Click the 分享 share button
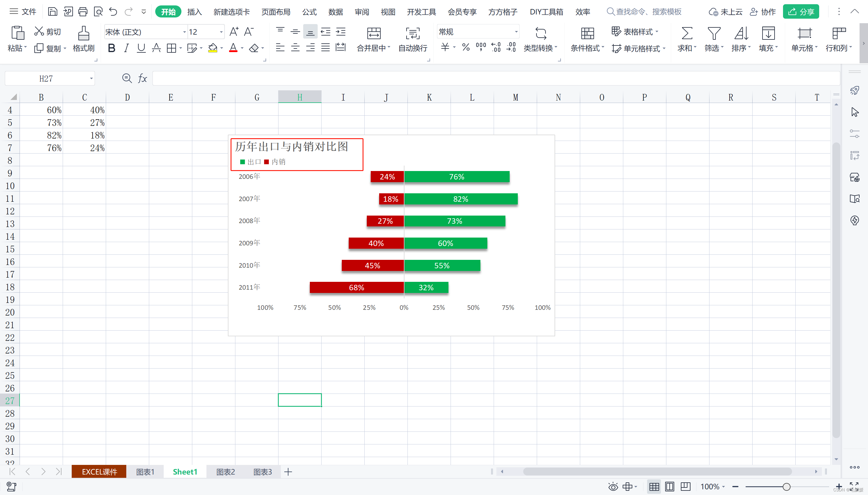Screen dimensions: 868x495 (800, 12)
